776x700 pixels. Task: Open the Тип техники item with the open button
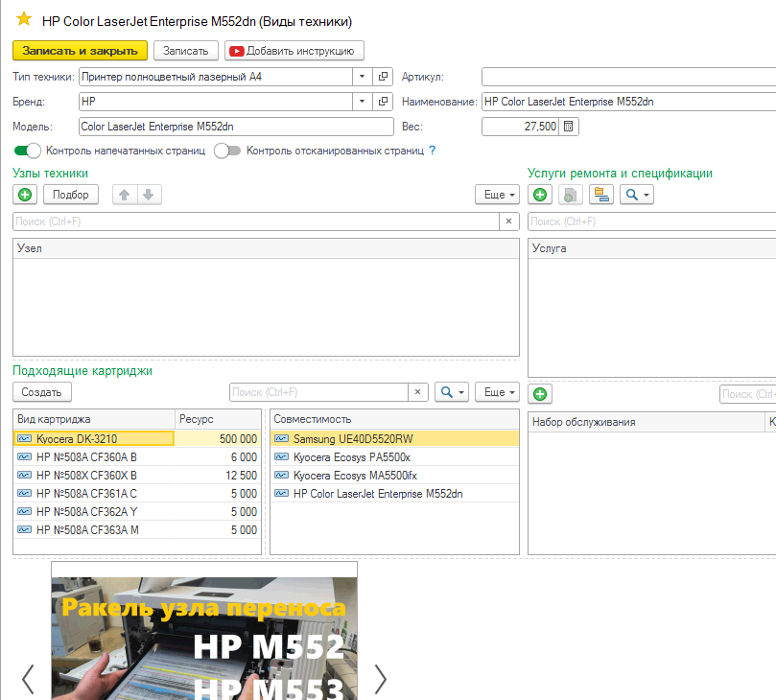(383, 77)
